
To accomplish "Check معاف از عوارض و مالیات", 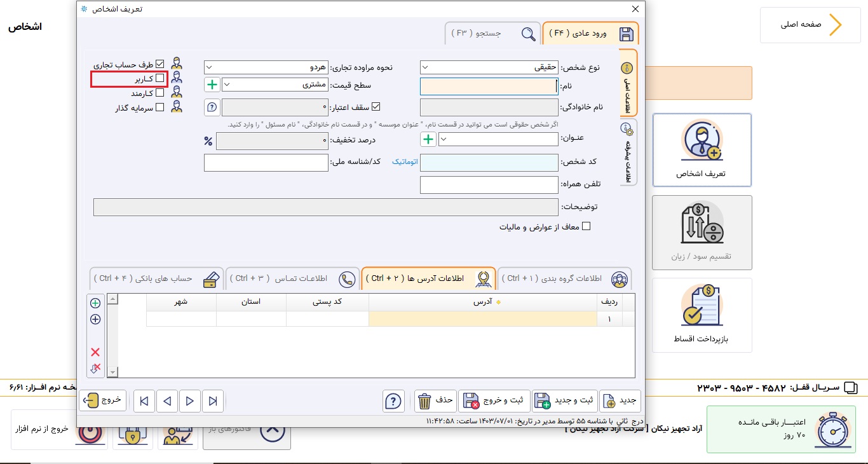I will pyautogui.click(x=587, y=226).
